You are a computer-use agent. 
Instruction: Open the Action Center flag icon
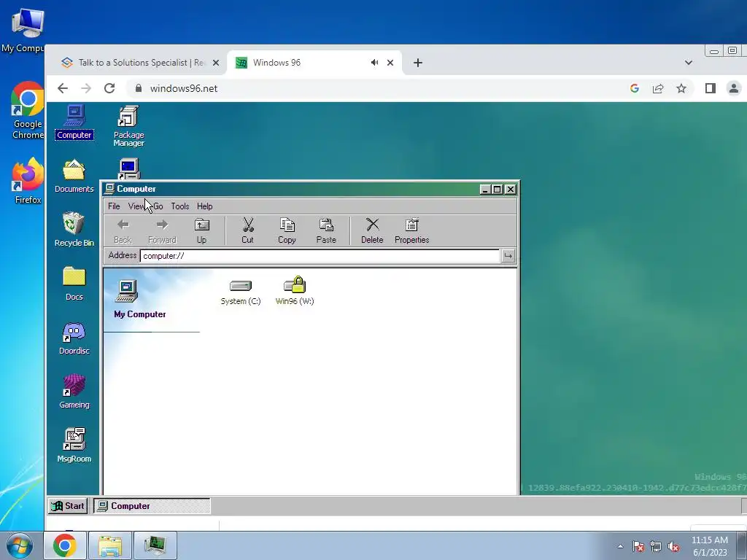coord(638,546)
